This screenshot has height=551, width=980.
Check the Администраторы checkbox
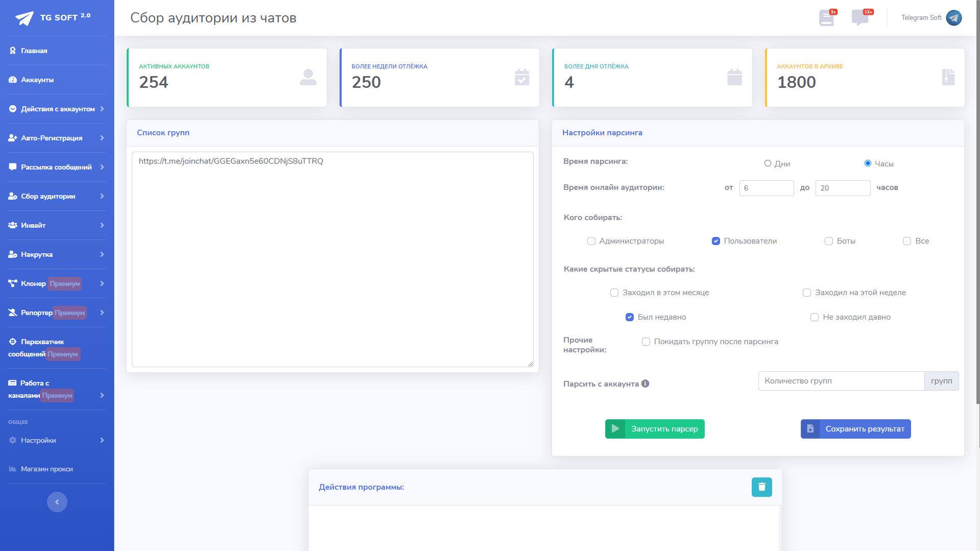[591, 241]
